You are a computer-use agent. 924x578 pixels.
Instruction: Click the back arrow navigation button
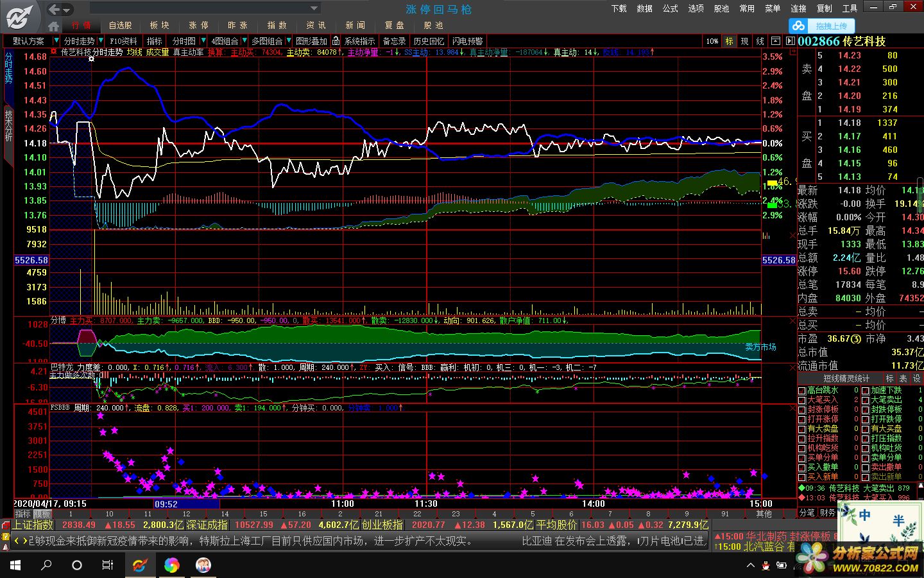[x=54, y=9]
